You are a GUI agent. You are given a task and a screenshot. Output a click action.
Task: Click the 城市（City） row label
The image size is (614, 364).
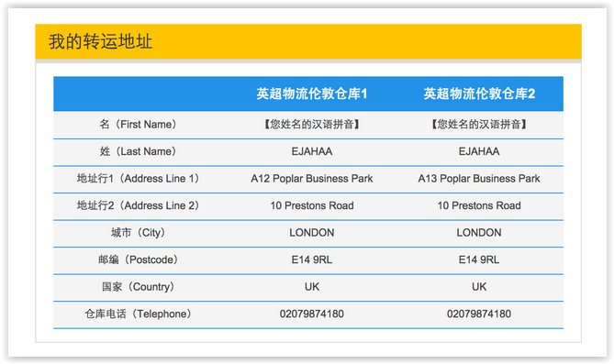coord(138,233)
